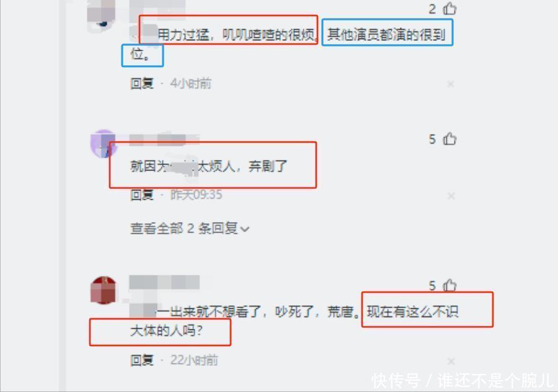Click 回复 beside 昨天09:35
This screenshot has height=392, width=558.
(x=142, y=195)
